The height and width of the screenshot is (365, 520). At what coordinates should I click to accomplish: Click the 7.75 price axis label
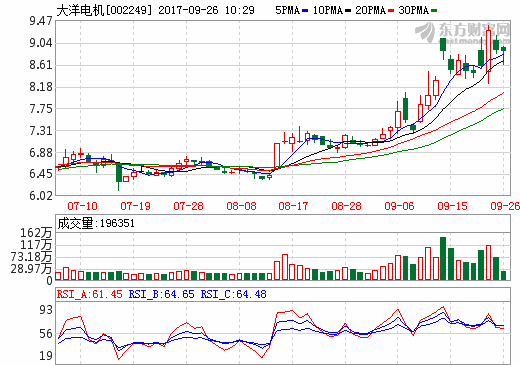[x=41, y=109]
